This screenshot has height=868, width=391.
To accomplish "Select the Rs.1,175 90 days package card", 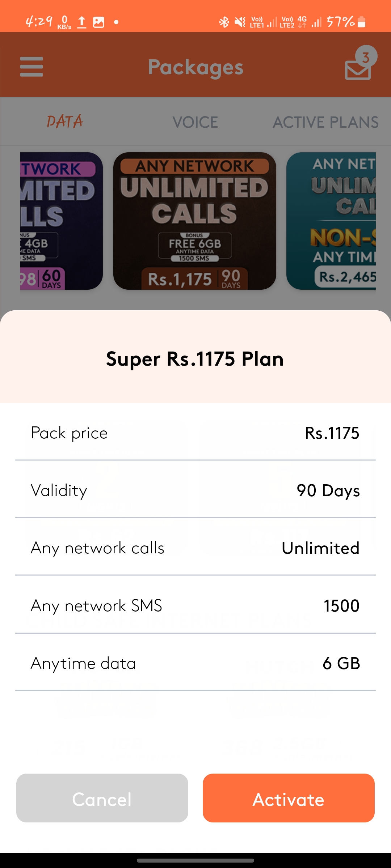I will click(x=195, y=221).
